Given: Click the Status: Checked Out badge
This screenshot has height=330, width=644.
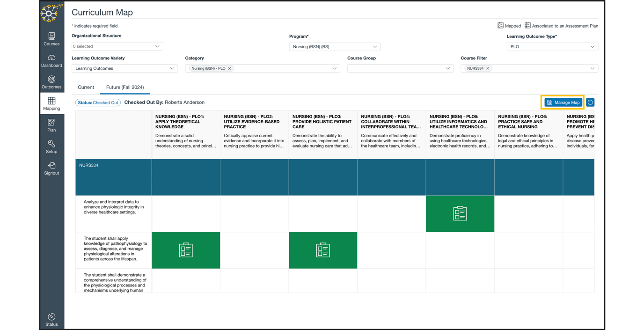Looking at the screenshot, I should point(98,102).
